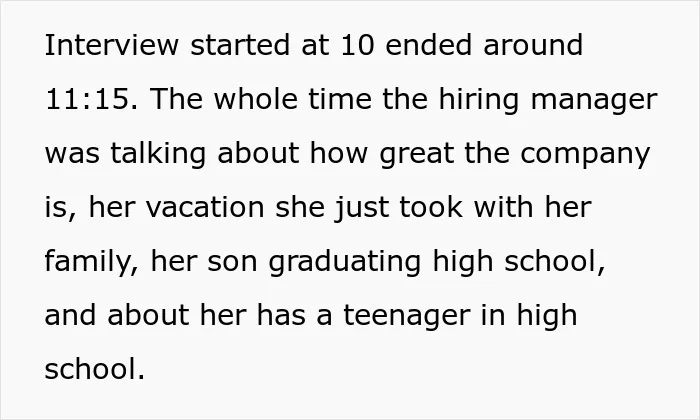The height and width of the screenshot is (420, 700).
Task: Click the word "whole" on the second line
Action: [x=255, y=99]
